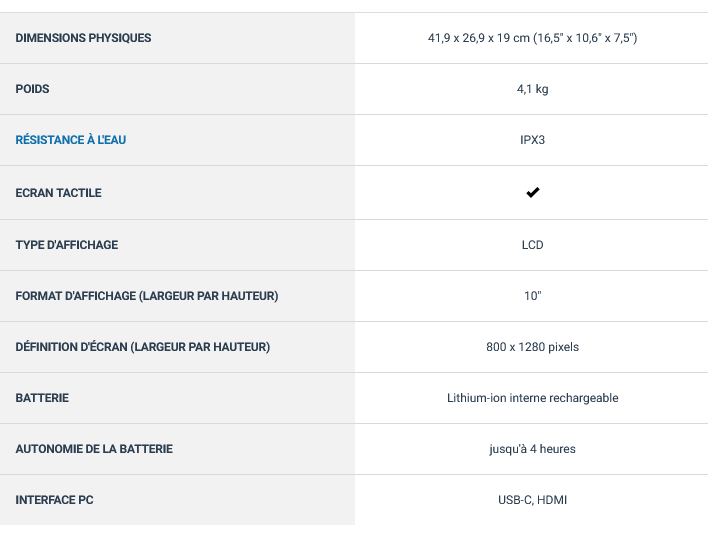Select the LCD display type value
The width and height of the screenshot is (708, 536).
point(532,245)
